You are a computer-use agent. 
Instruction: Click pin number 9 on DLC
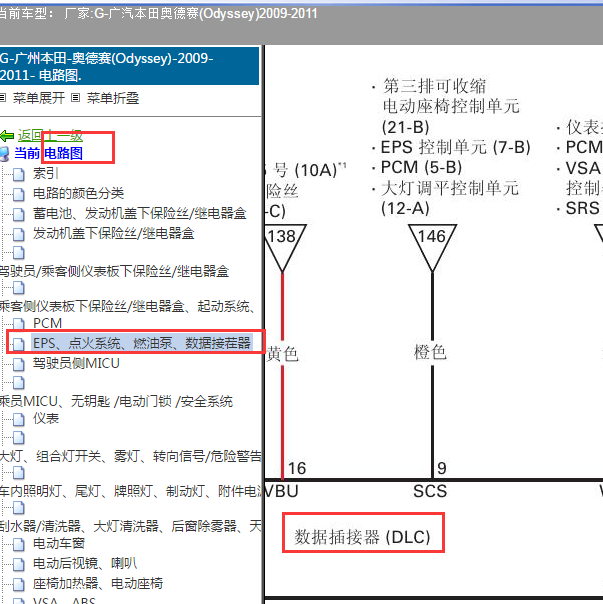pos(442,468)
